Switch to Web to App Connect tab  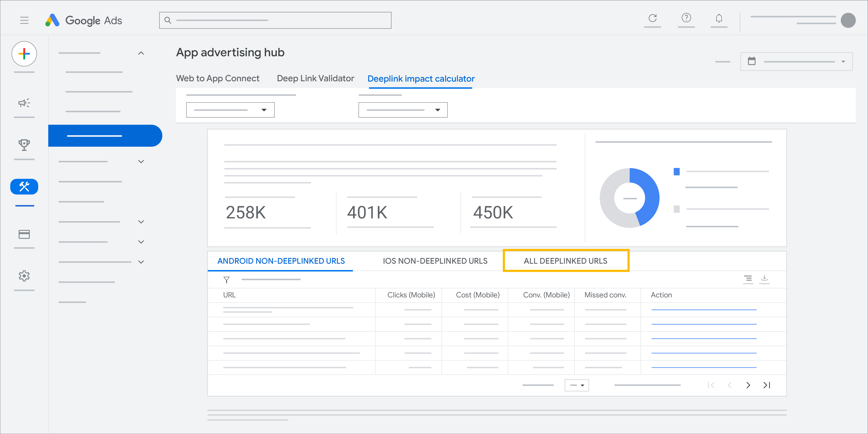tap(218, 78)
